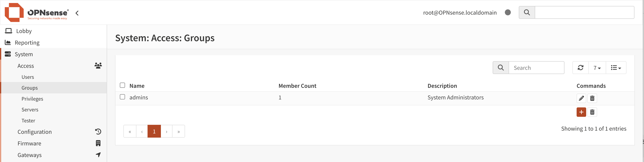
Task: Delete the admins group via row trash icon
Action: [592, 98]
